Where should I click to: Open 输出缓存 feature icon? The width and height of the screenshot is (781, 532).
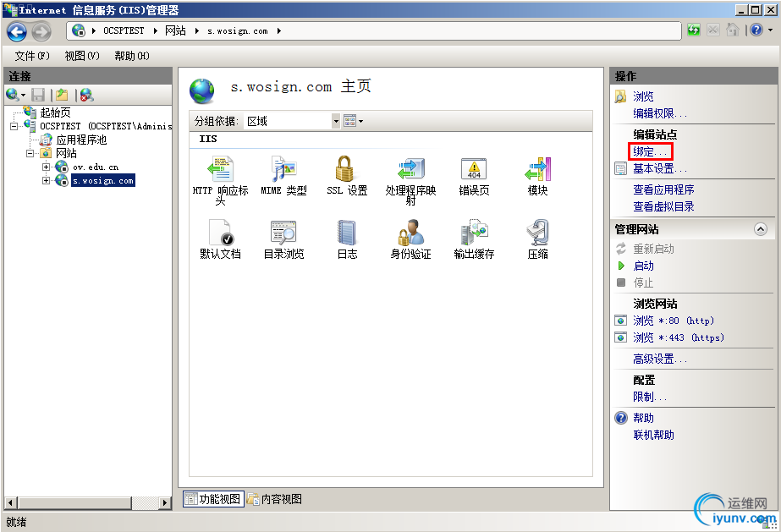[x=474, y=233]
